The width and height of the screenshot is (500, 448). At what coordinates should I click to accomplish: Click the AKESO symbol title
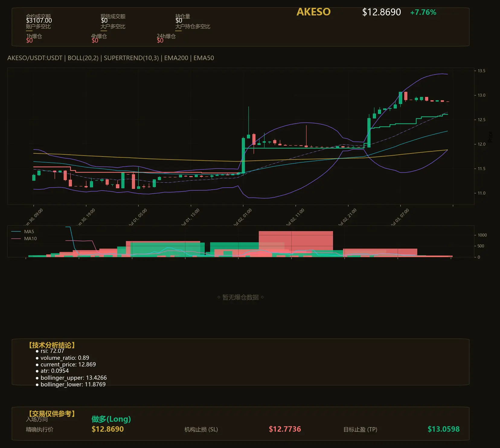pyautogui.click(x=313, y=12)
